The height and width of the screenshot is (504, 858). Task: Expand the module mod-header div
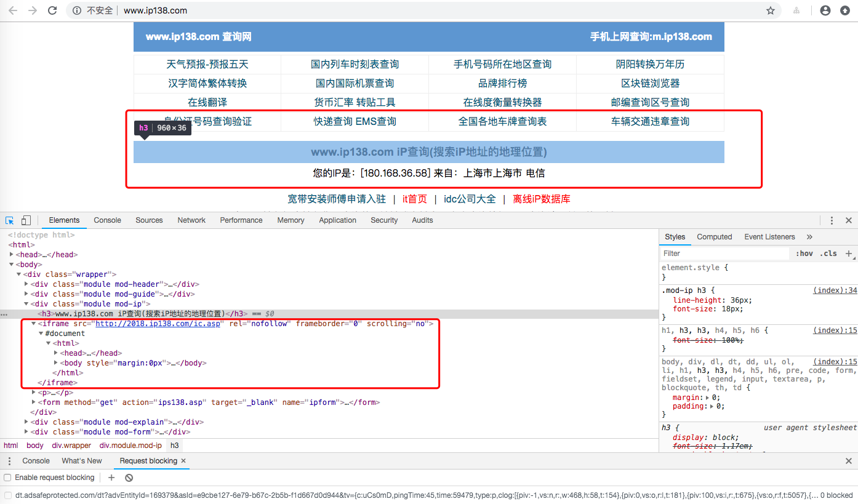pos(26,284)
